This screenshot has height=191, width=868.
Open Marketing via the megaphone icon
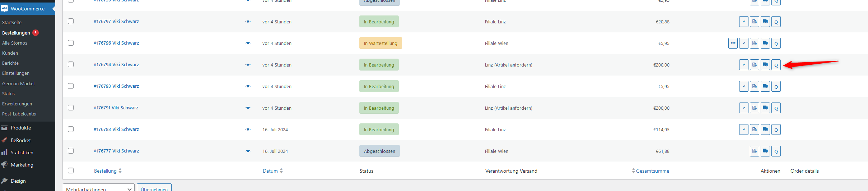pos(4,165)
